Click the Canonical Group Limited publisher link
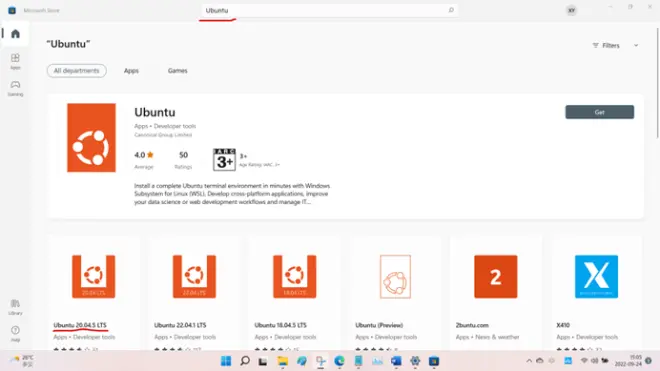 163,135
